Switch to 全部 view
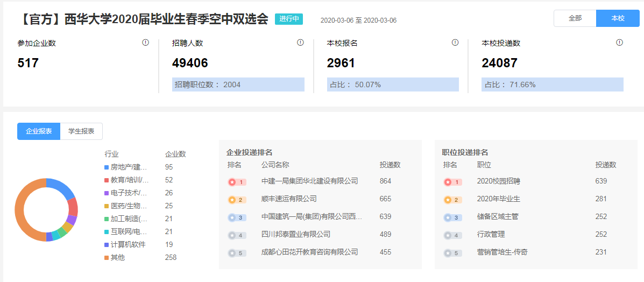Image resolution: width=644 pixels, height=282 pixels. (x=575, y=18)
